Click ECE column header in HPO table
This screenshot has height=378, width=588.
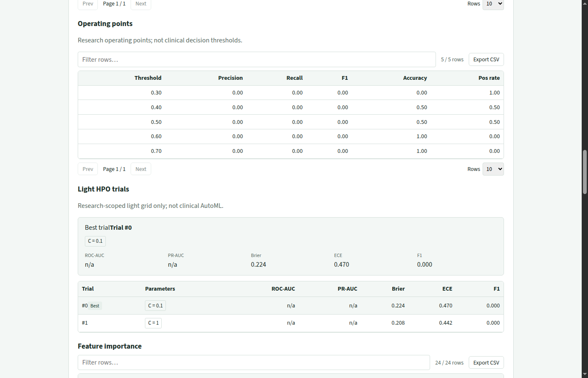coord(447,289)
